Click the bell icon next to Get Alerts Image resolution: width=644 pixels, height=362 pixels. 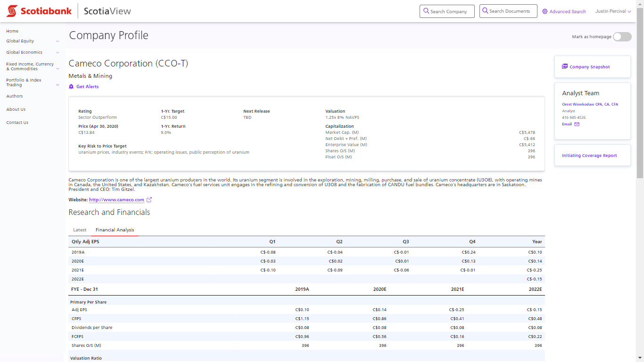71,86
